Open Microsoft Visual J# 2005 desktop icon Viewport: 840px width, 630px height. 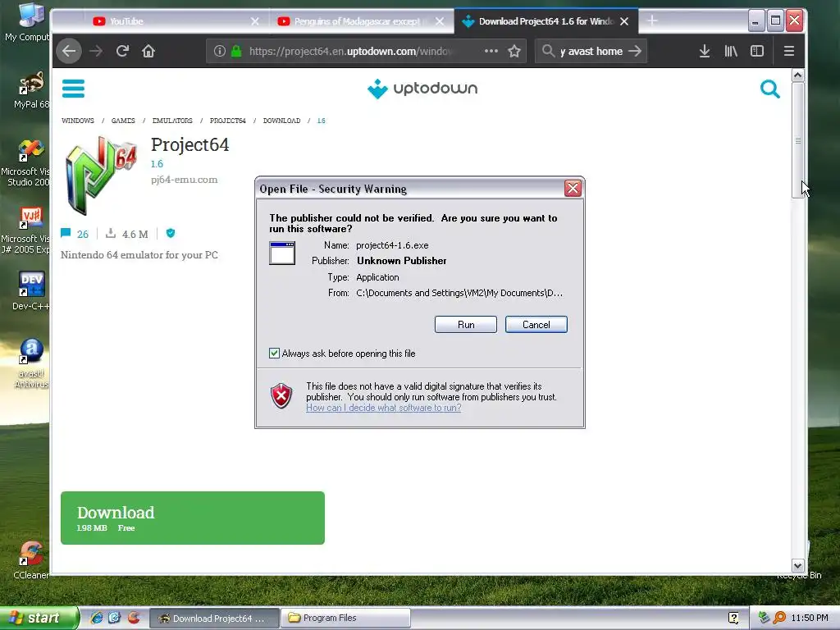[25, 231]
